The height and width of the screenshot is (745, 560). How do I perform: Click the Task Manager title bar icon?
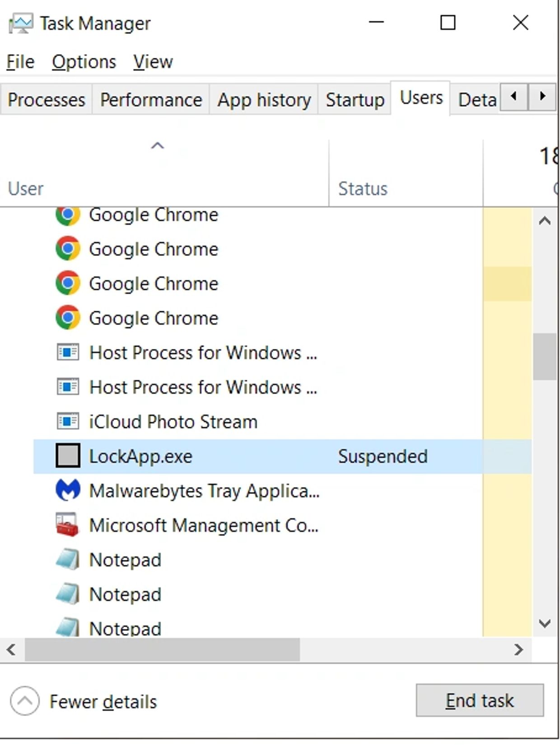point(21,23)
